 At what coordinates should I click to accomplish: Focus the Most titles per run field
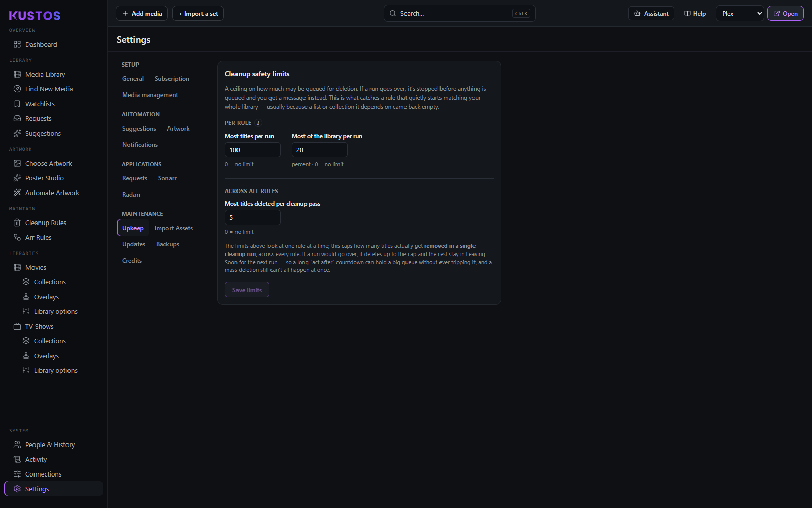[x=253, y=150]
